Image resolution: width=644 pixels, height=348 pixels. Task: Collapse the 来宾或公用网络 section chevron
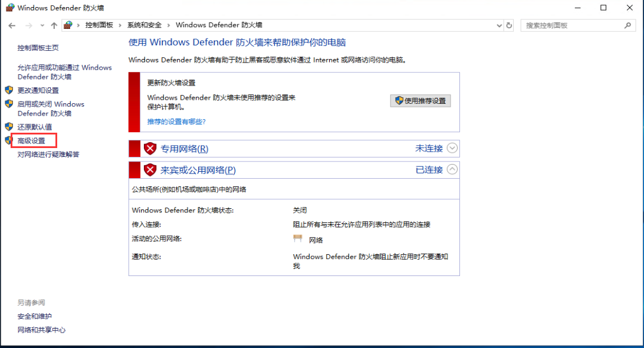[452, 169]
